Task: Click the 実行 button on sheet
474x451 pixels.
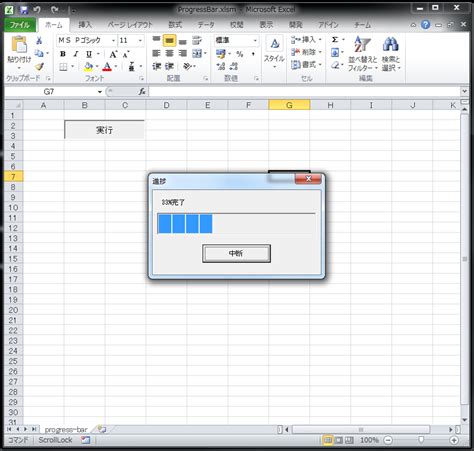Action: (104, 130)
